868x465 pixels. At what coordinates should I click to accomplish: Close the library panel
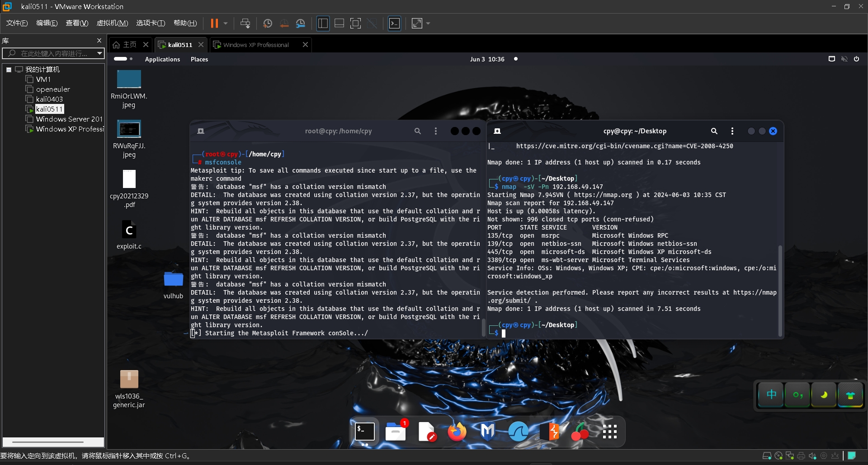(99, 41)
